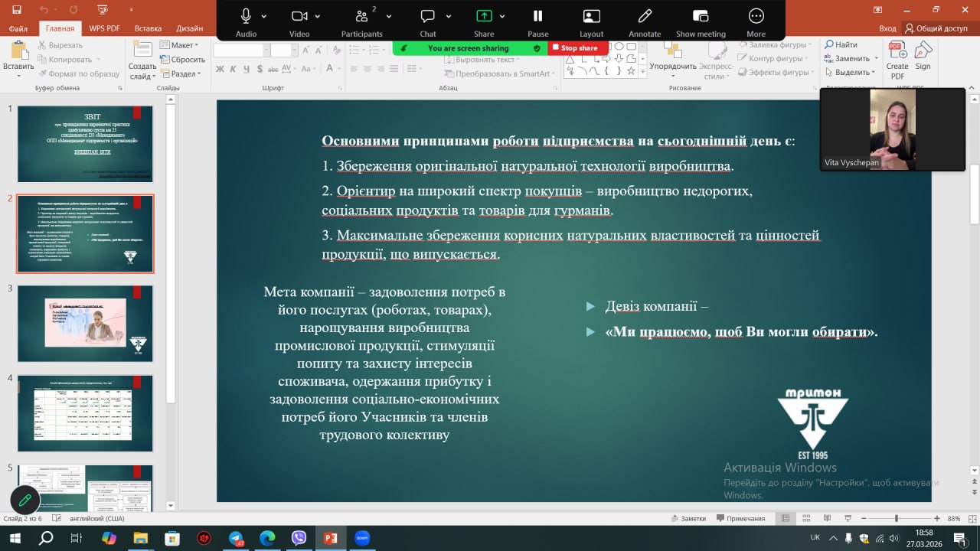Image resolution: width=980 pixels, height=551 pixels.
Task: Expand the Макет layout dropdown
Action: tap(181, 45)
